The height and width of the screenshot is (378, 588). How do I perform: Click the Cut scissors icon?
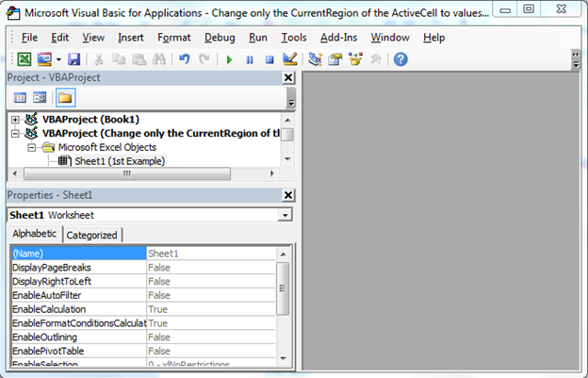(x=99, y=59)
